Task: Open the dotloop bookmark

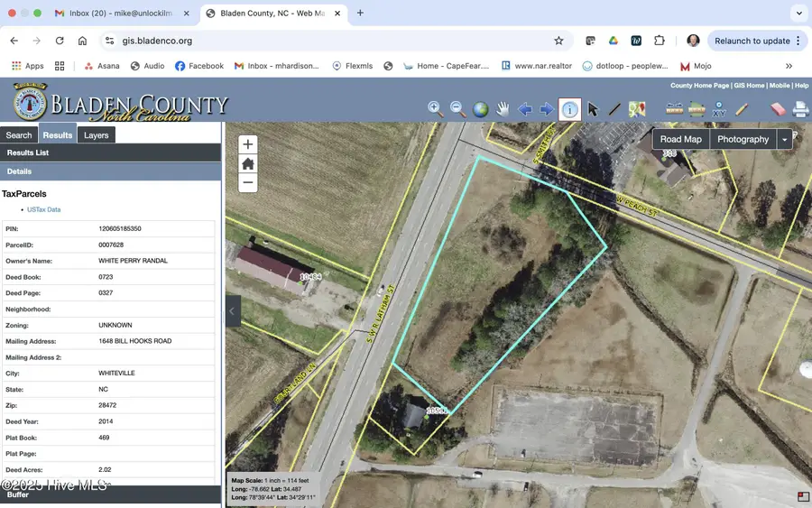Action: (625, 66)
